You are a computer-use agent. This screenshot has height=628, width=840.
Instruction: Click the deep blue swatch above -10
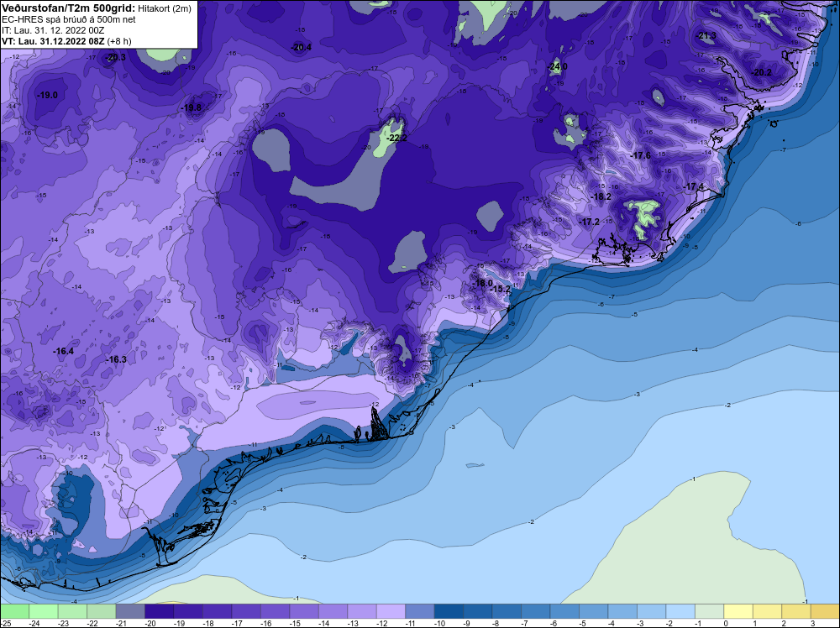point(449,611)
